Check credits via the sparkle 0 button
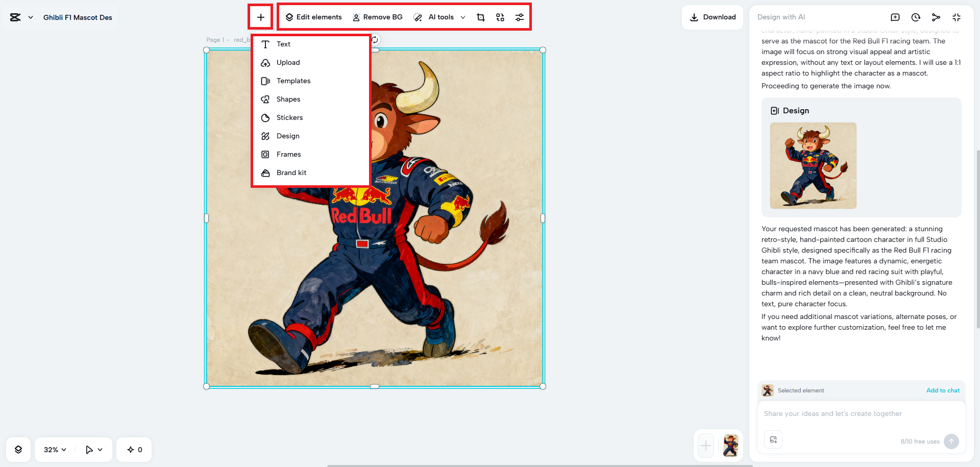 point(134,449)
